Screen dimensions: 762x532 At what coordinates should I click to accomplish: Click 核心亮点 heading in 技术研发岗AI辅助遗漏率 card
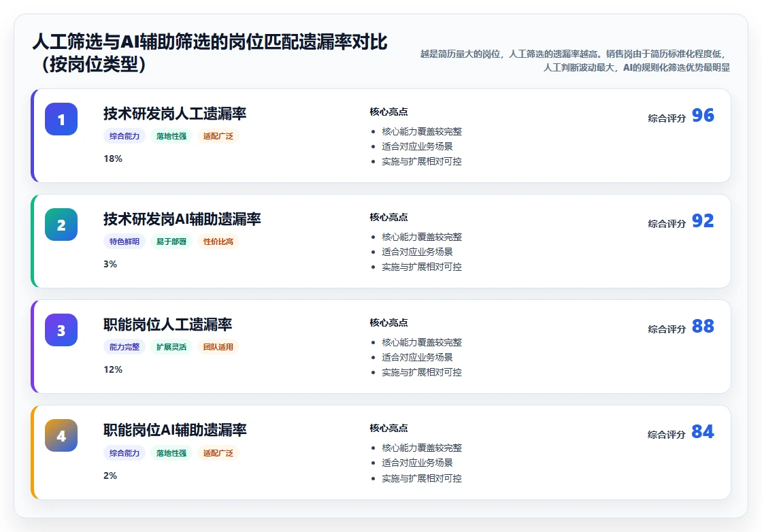pyautogui.click(x=388, y=217)
